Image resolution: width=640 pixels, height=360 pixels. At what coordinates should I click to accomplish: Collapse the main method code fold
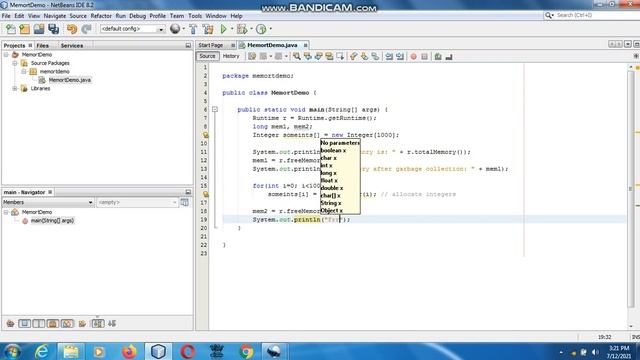click(215, 109)
